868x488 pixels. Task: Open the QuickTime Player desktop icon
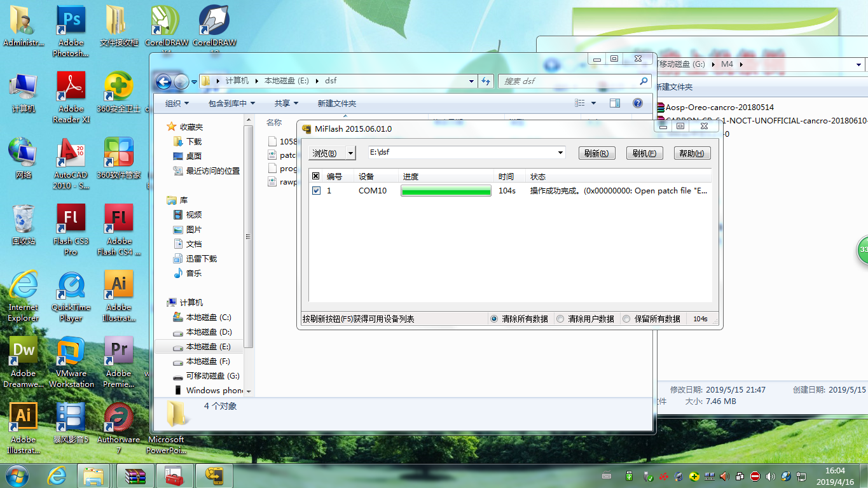[x=71, y=296]
